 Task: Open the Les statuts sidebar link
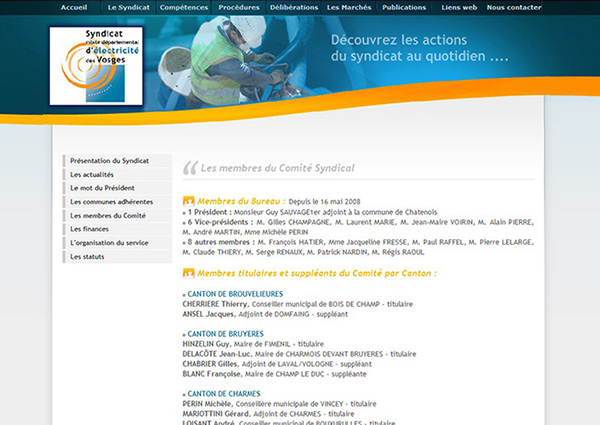point(87,257)
